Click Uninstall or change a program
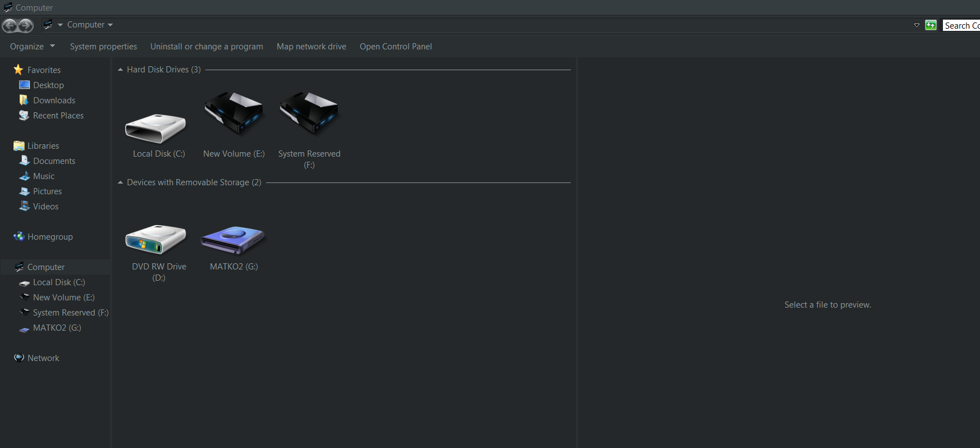 click(207, 47)
